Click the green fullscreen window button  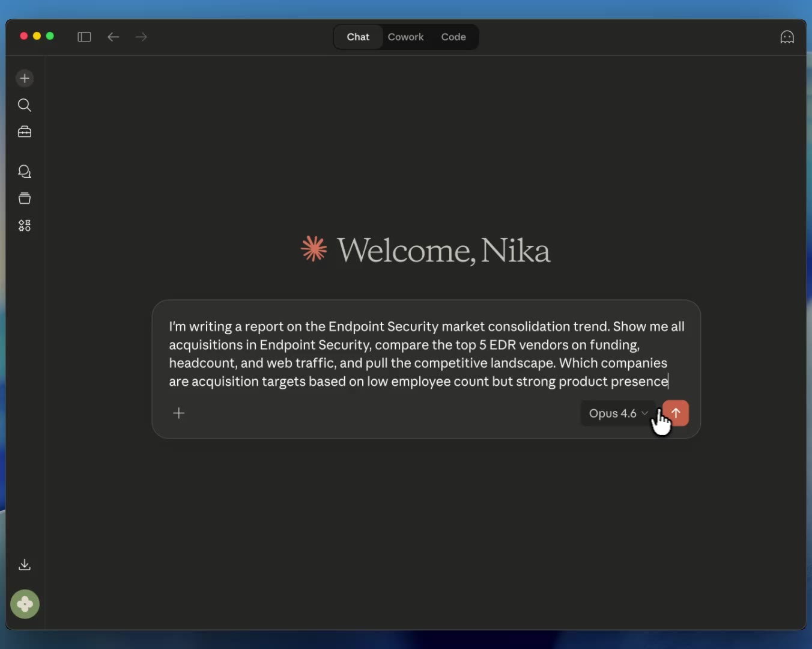[x=50, y=36]
